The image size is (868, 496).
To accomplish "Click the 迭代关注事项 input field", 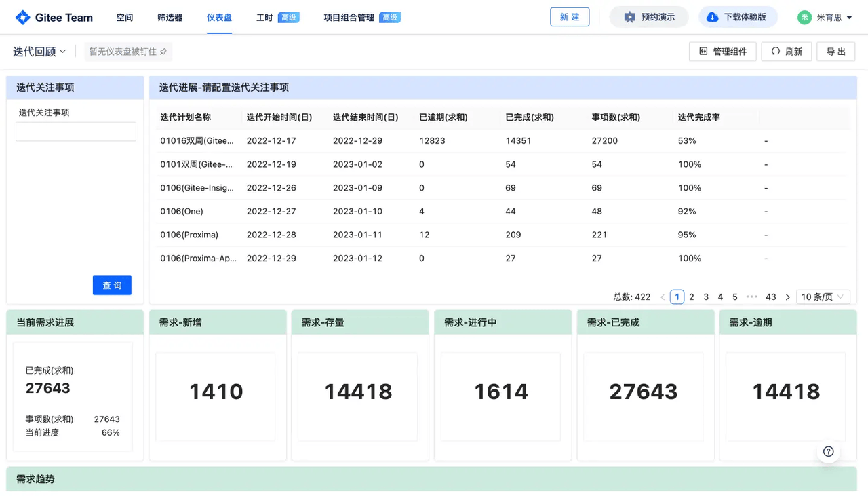I will point(76,132).
